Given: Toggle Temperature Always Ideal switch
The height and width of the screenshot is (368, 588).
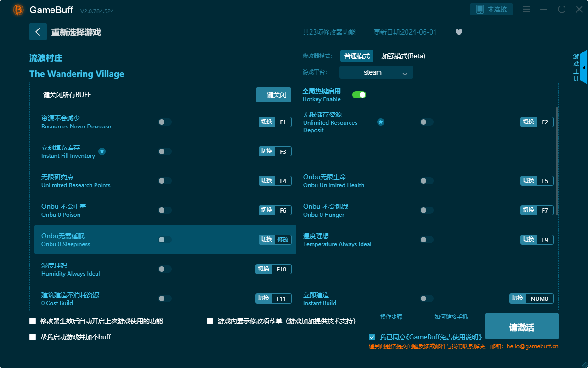Looking at the screenshot, I should [x=427, y=240].
